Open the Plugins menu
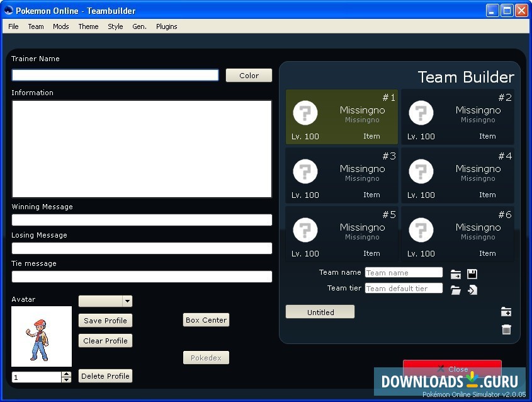This screenshot has width=532, height=402. (x=167, y=26)
